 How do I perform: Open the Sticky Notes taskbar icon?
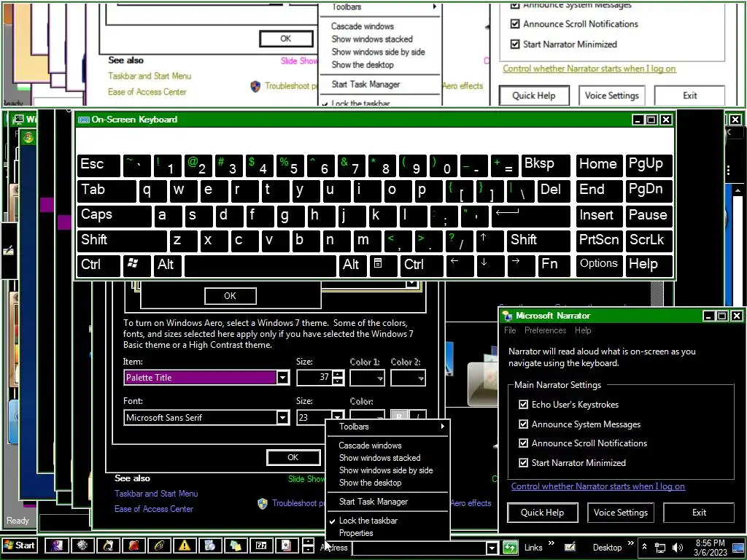click(236, 545)
